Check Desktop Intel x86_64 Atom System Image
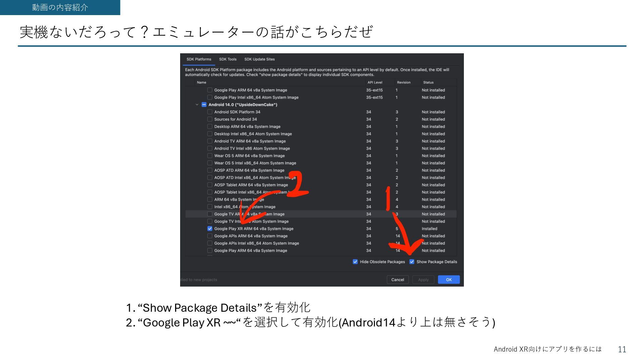Viewport: 644px width, 362px height. [210, 134]
